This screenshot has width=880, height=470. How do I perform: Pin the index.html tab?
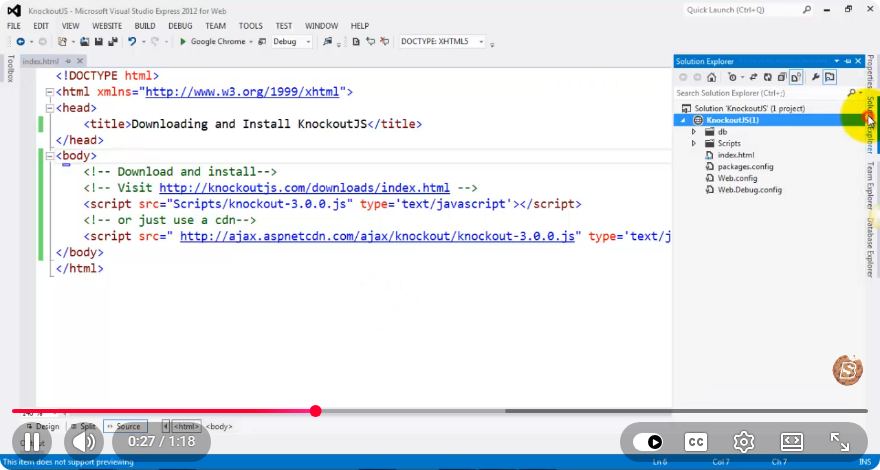[x=68, y=61]
